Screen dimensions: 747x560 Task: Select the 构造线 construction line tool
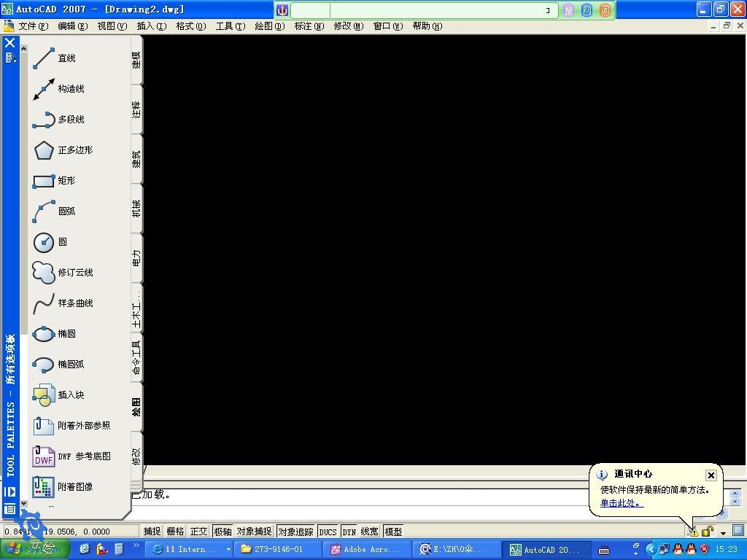58,88
